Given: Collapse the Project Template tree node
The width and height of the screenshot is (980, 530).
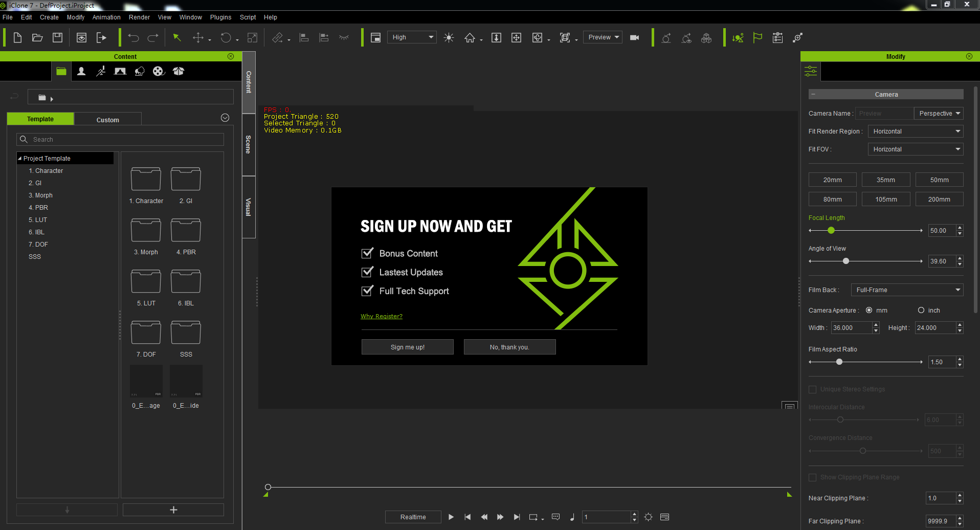Looking at the screenshot, I should [20, 159].
